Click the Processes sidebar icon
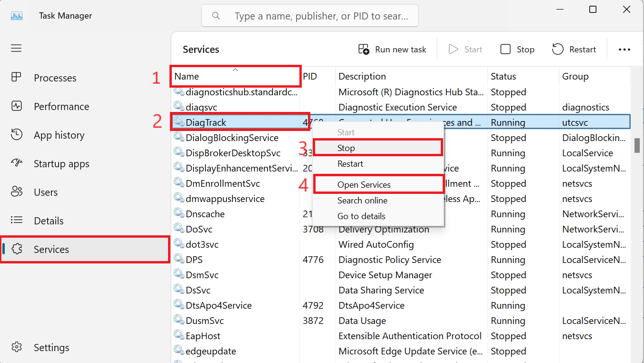This screenshot has height=363, width=644. pos(17,78)
